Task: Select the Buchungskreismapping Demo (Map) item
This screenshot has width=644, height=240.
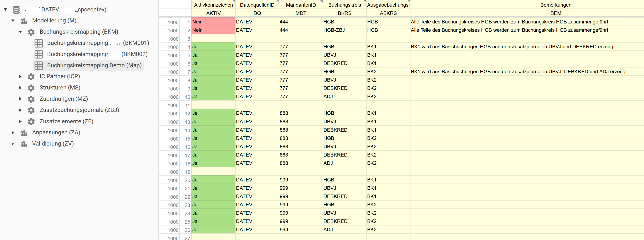Action: pyautogui.click(x=94, y=65)
